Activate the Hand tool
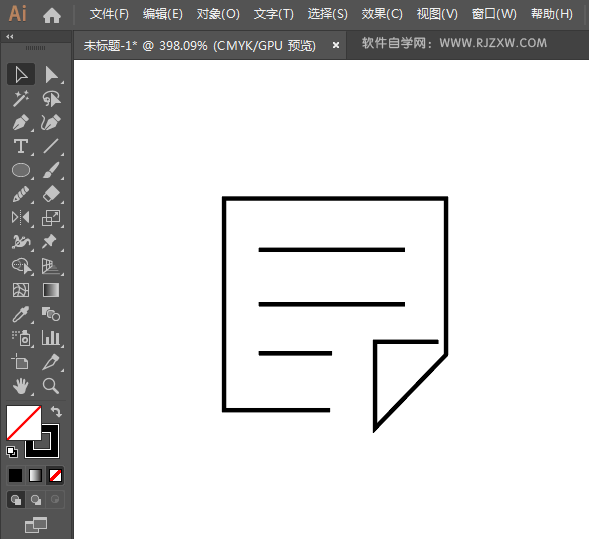The image size is (589, 539). pos(21,386)
